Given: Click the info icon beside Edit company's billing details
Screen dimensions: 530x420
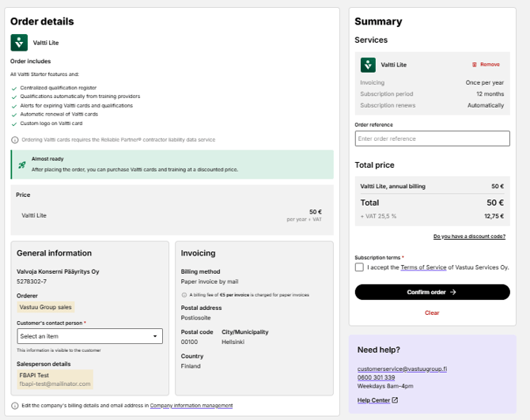Looking at the screenshot, I should tap(15, 406).
